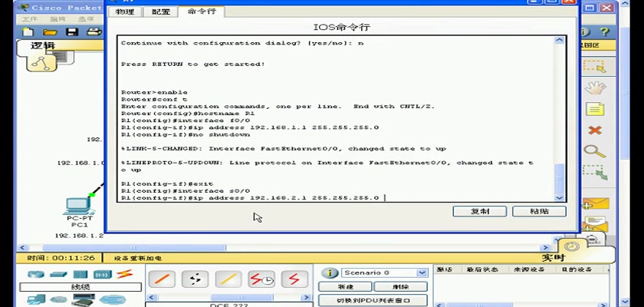Choose the routers device category icon
644x307 pixels.
pos(36,274)
